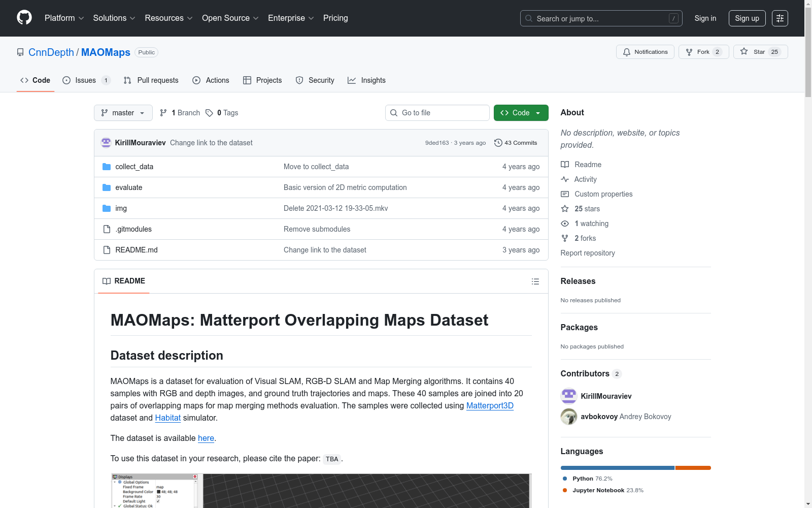Select the README tab header
This screenshot has height=508, width=812.
[124, 281]
